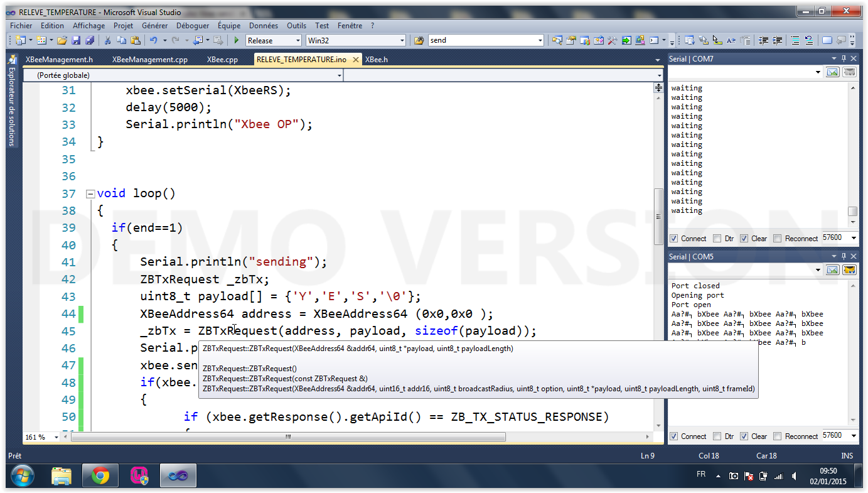
Task: Click the Copy toolbar icon
Action: 121,40
